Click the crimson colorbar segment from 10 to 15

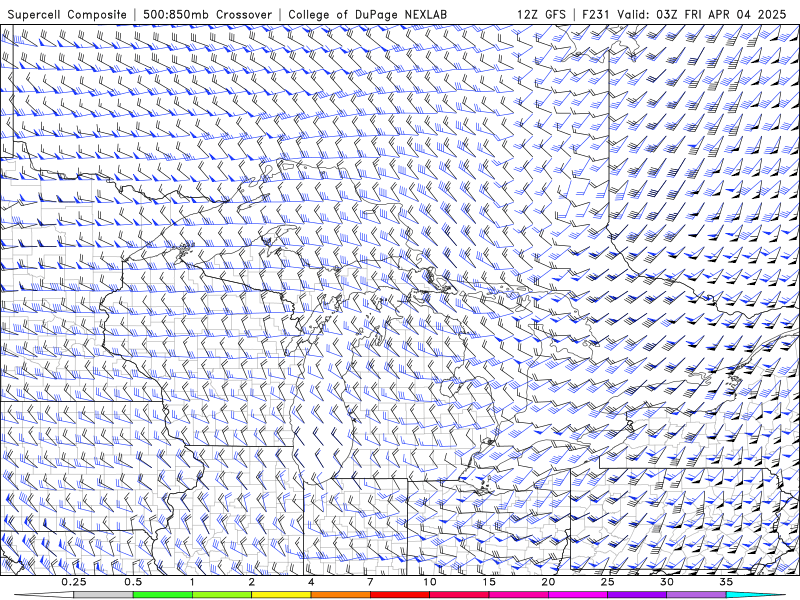click(x=459, y=595)
